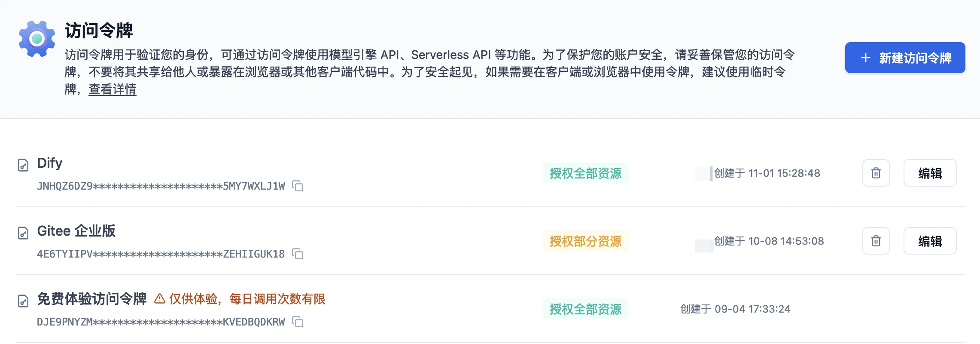This screenshot has height=344, width=980.
Task: Copy the Dify access token
Action: 298,186
